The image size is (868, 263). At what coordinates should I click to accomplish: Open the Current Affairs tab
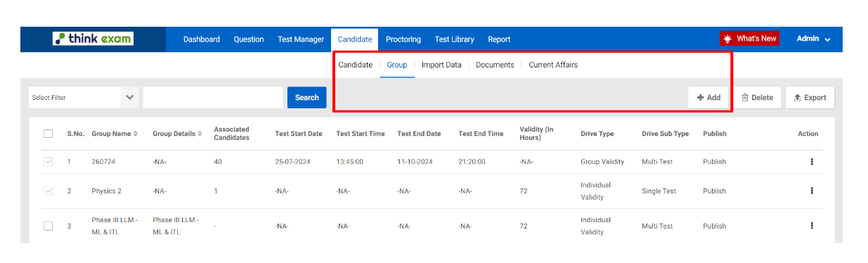(x=553, y=65)
